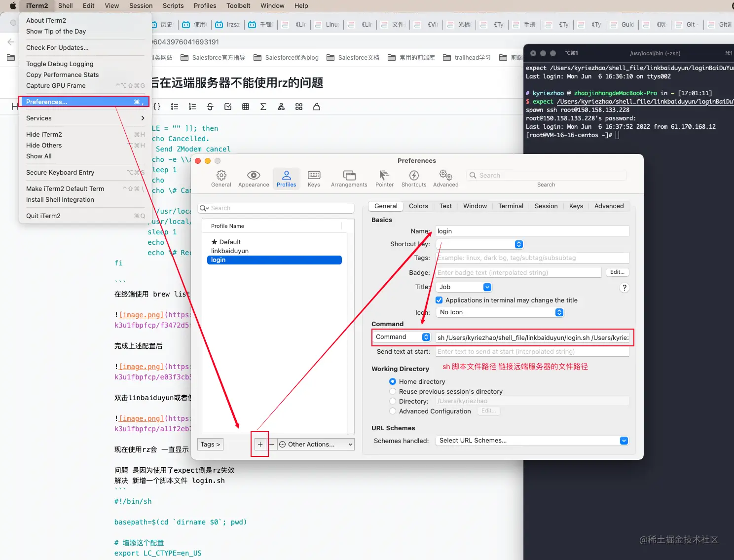
Task: Open the Shortcut key dropdown
Action: click(x=480, y=244)
